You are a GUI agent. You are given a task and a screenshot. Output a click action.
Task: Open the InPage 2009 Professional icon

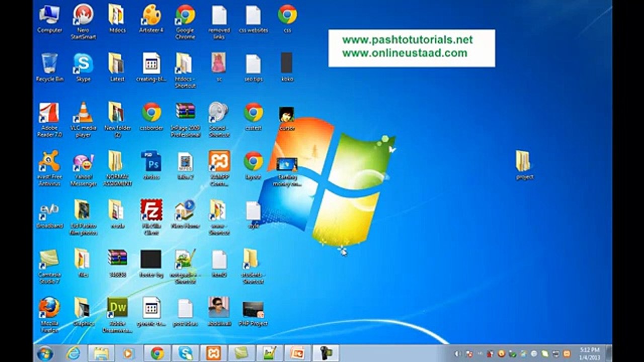click(185, 120)
